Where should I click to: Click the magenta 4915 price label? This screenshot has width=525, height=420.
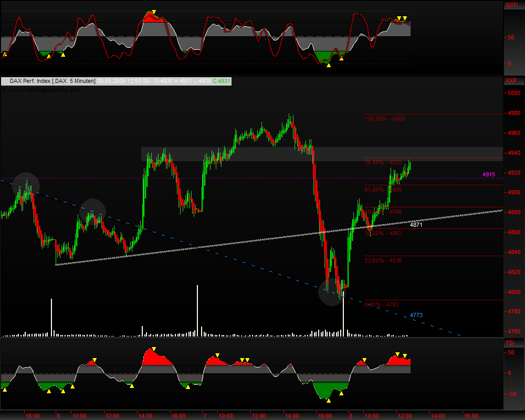489,174
